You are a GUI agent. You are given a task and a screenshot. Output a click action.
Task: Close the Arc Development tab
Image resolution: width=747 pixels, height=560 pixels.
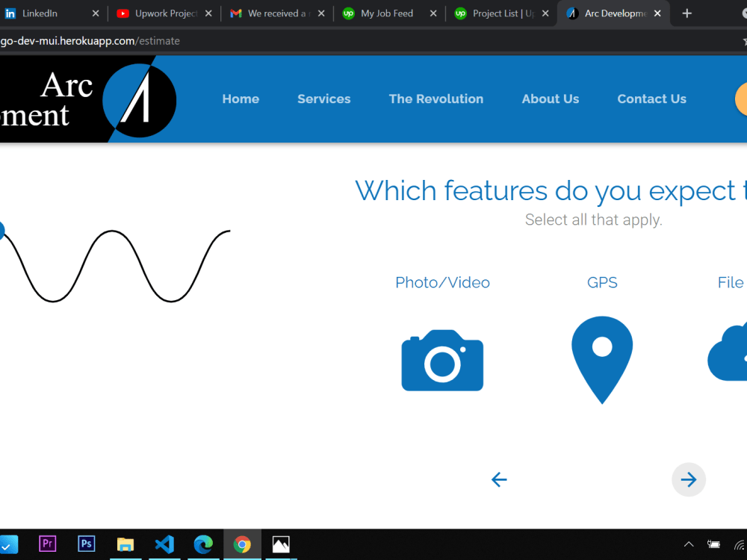tap(657, 13)
